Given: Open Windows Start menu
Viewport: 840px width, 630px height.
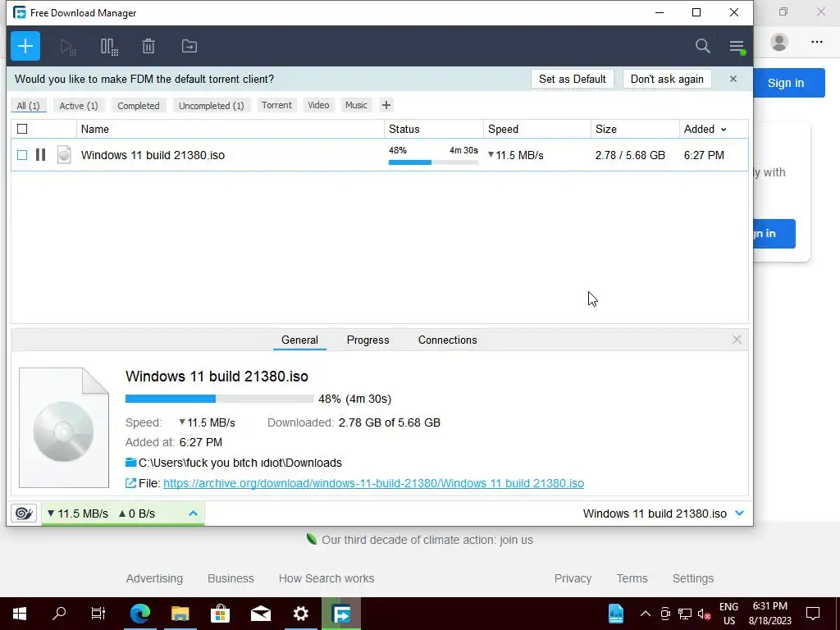Looking at the screenshot, I should pyautogui.click(x=20, y=614).
